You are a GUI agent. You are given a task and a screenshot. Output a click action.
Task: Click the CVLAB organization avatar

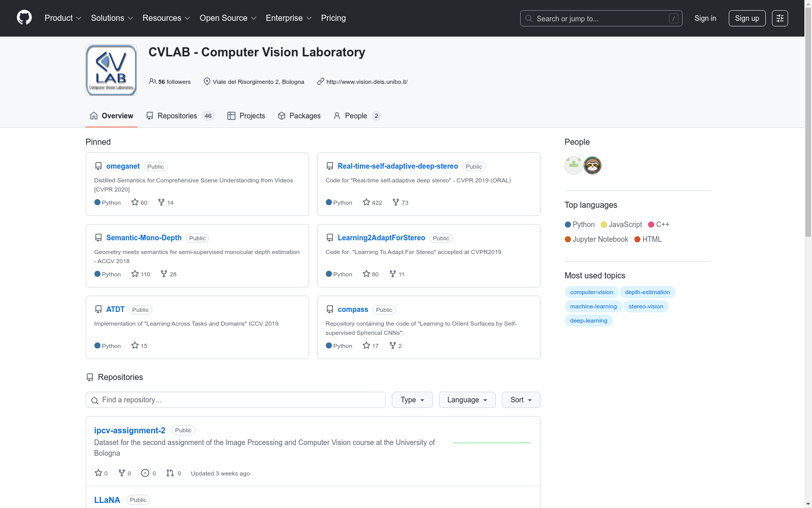point(111,70)
